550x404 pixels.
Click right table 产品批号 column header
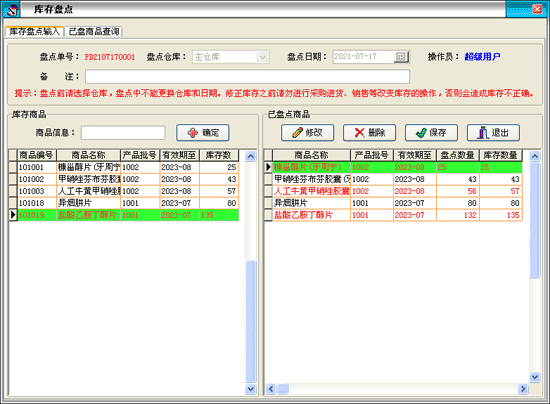tap(372, 155)
